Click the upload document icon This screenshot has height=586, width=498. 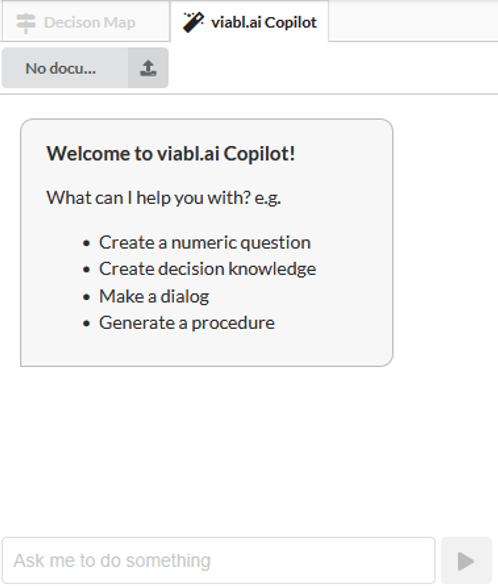coord(148,68)
